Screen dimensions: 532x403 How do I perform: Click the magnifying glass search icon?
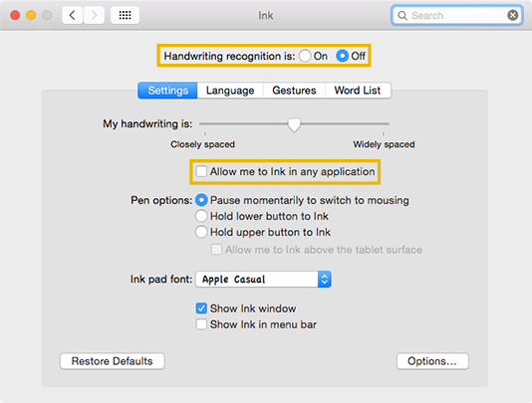(x=402, y=16)
